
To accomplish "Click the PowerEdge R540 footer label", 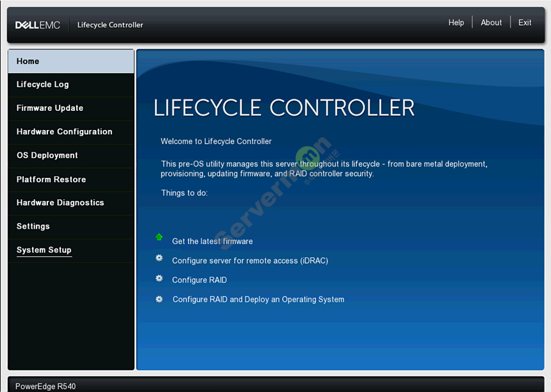I will pos(45,386).
